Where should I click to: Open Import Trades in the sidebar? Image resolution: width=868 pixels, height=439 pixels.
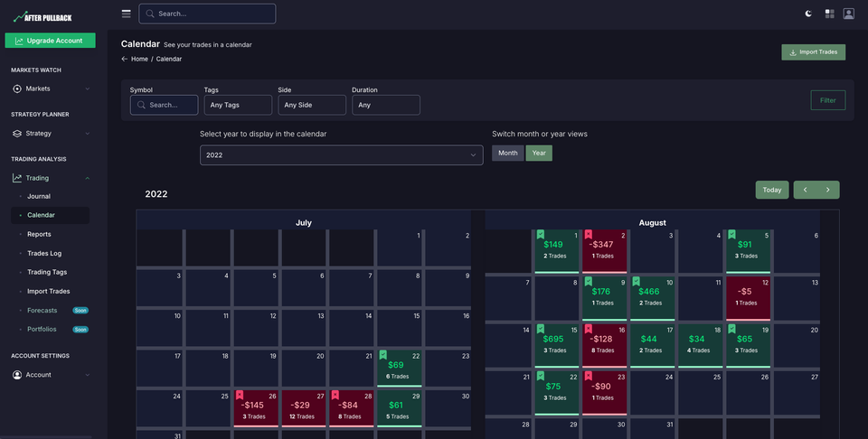point(49,292)
